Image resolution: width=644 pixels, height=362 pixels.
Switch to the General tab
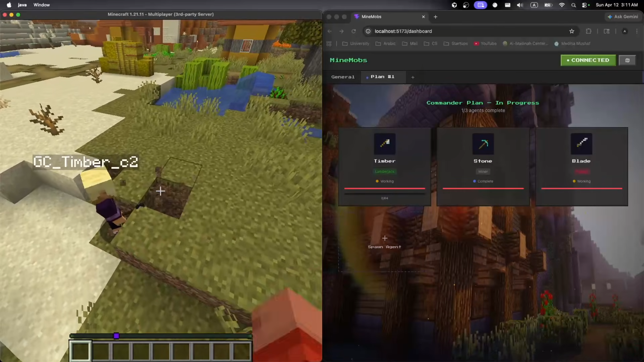coord(343,77)
